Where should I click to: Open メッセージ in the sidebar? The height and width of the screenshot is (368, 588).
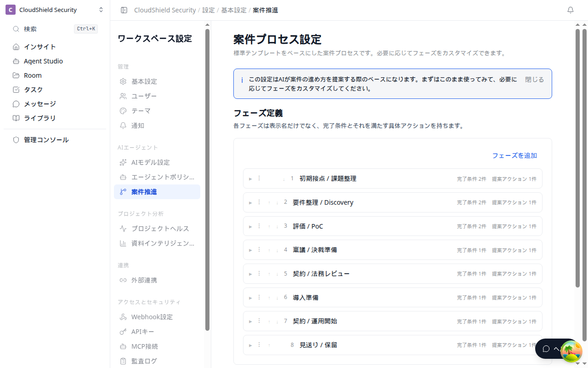click(55, 104)
